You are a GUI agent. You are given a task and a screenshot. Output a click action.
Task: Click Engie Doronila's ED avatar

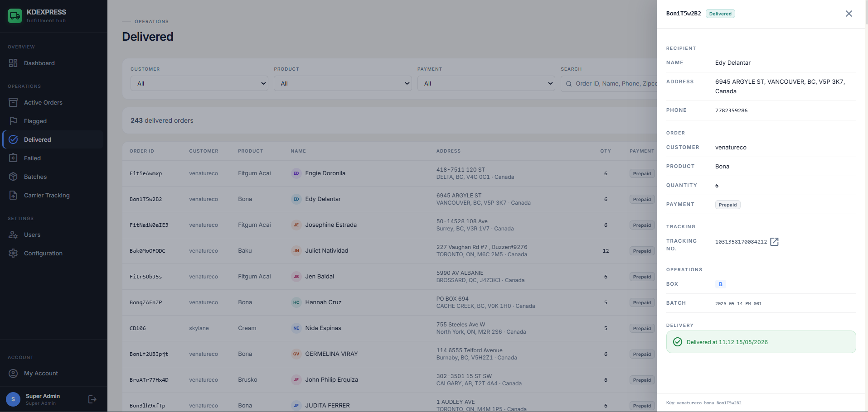[296, 173]
